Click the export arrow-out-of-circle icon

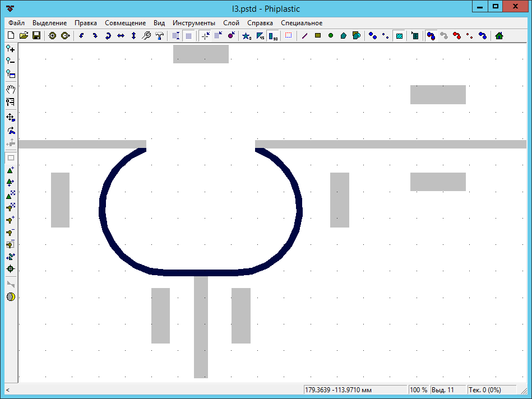tap(65, 36)
